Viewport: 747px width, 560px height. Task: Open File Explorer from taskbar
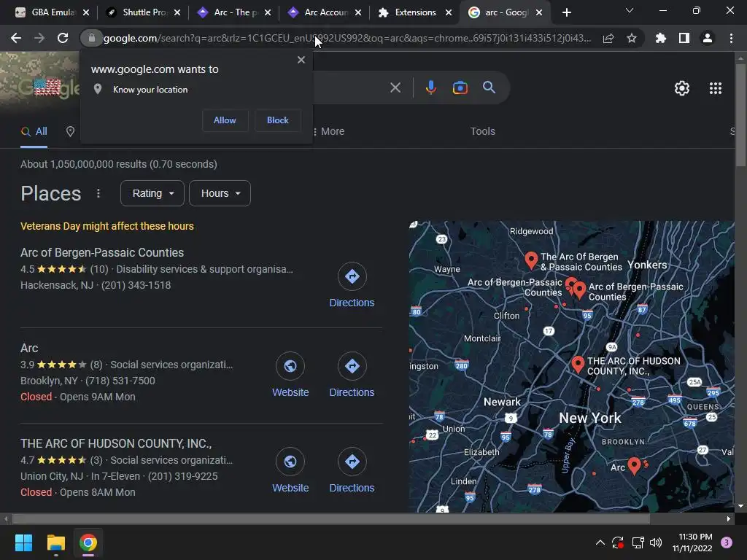(x=55, y=542)
